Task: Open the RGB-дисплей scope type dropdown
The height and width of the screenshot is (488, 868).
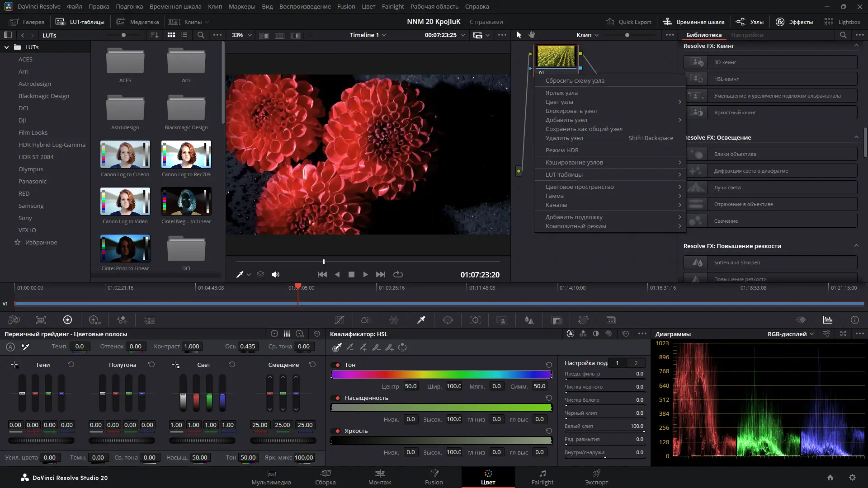Action: (790, 334)
